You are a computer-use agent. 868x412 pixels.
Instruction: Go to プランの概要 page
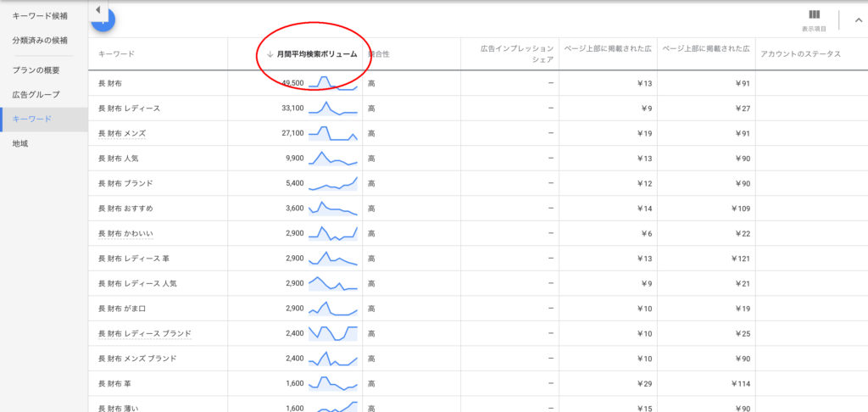coord(36,70)
